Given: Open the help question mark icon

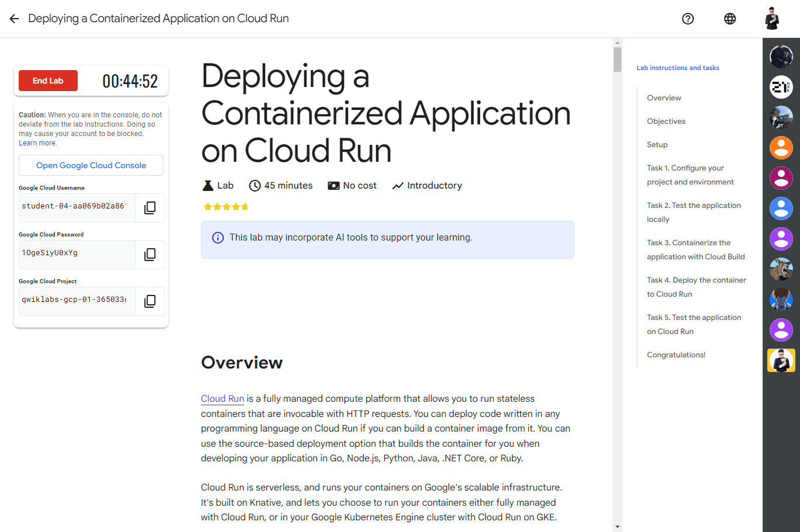Looking at the screenshot, I should tap(688, 19).
